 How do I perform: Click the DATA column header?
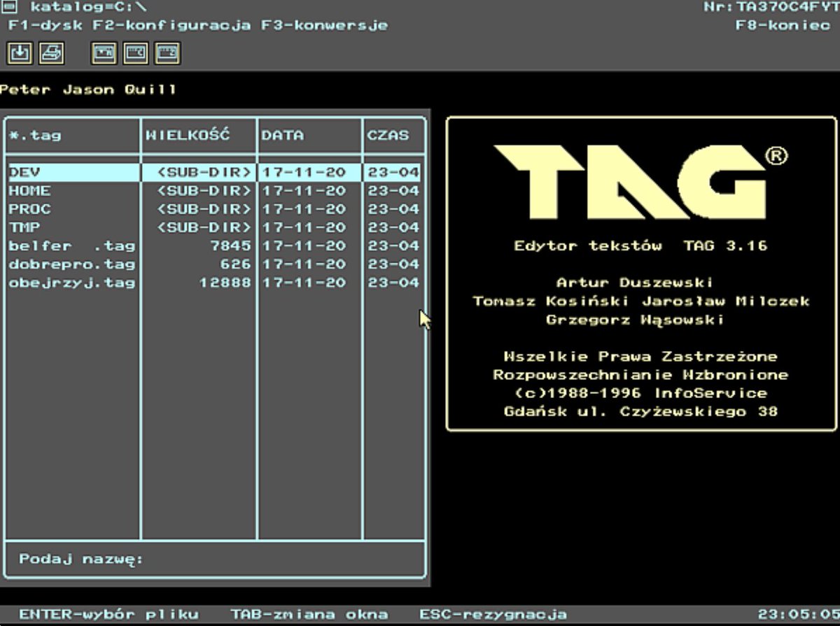coord(282,135)
